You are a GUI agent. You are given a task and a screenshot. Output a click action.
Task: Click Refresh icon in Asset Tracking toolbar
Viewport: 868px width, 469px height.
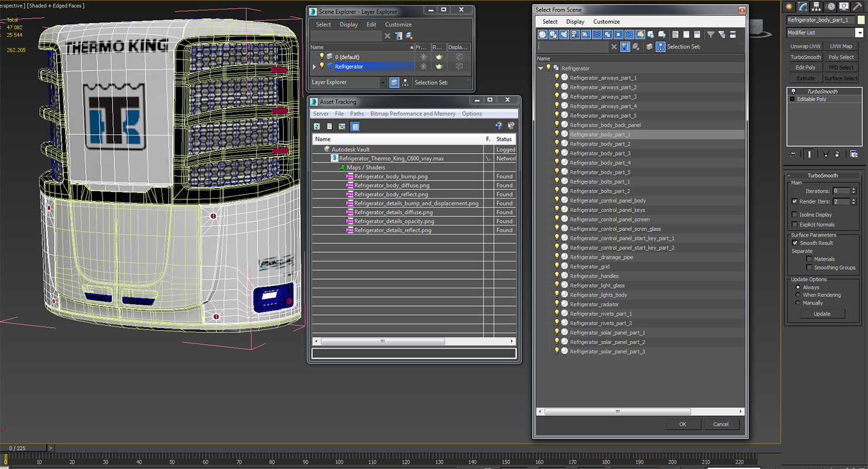pos(317,126)
